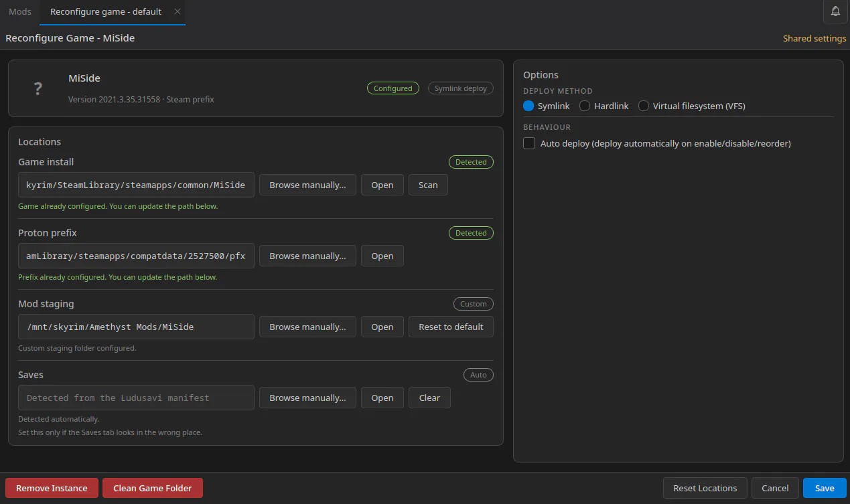This screenshot has height=504, width=850.
Task: Click the Remove Instance button
Action: point(52,488)
